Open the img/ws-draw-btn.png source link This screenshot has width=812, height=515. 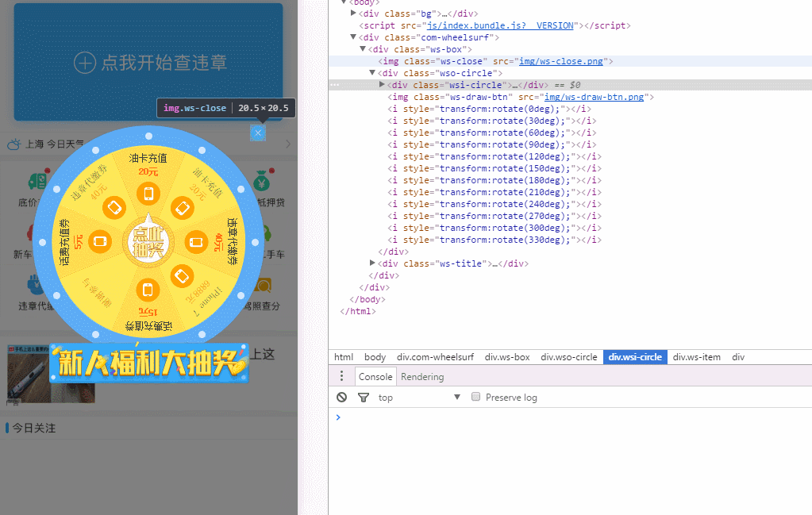(x=594, y=97)
